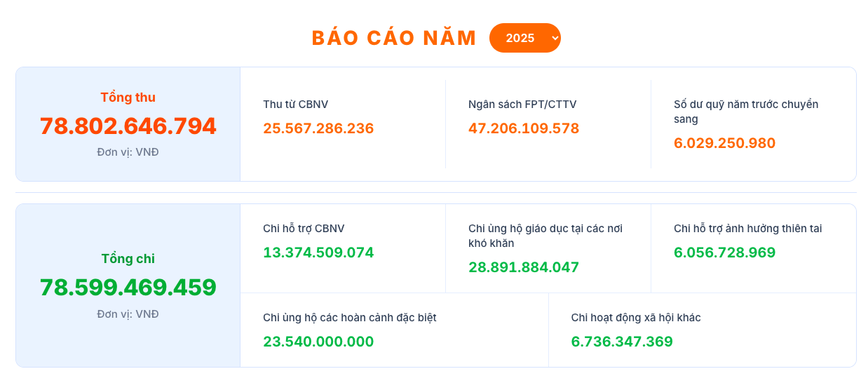Click "Chi hỗ trợ ảnh hưởng thiên tai"
868x383 pixels.
click(747, 229)
